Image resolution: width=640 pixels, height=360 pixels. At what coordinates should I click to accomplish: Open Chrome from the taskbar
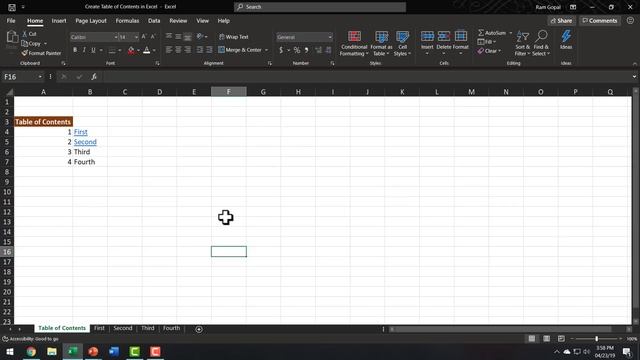(x=31, y=351)
